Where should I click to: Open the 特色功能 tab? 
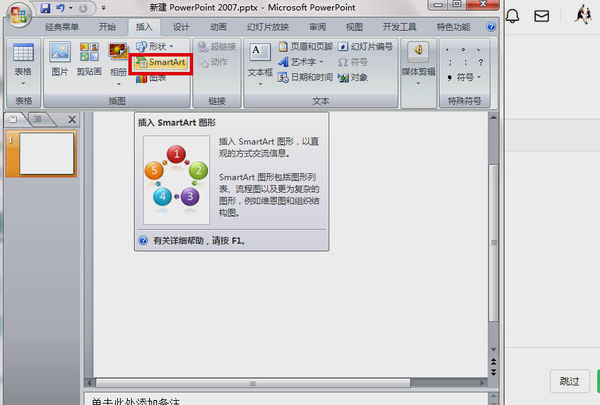pos(453,27)
